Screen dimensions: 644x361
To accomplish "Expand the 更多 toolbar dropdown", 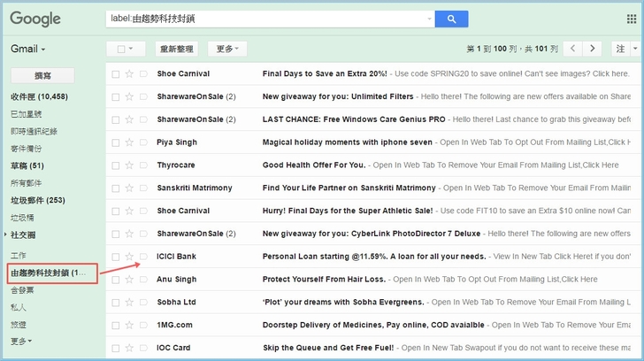I will 227,49.
